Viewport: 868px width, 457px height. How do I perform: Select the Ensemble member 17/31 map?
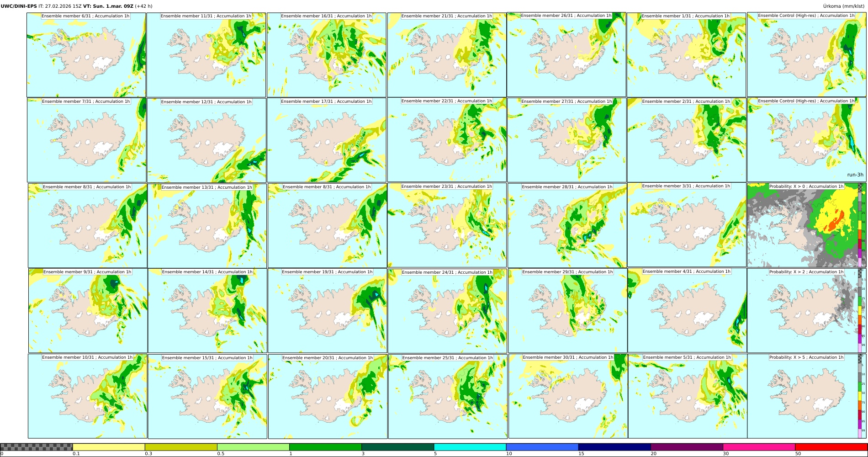[x=327, y=140]
